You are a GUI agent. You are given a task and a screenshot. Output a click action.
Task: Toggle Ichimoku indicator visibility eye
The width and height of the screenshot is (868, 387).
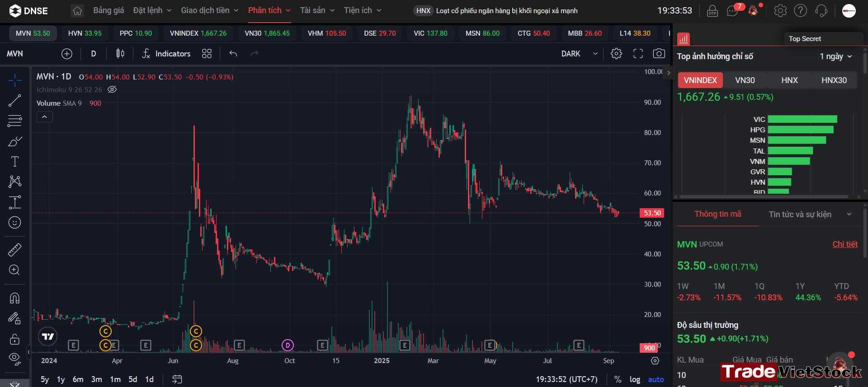click(112, 89)
